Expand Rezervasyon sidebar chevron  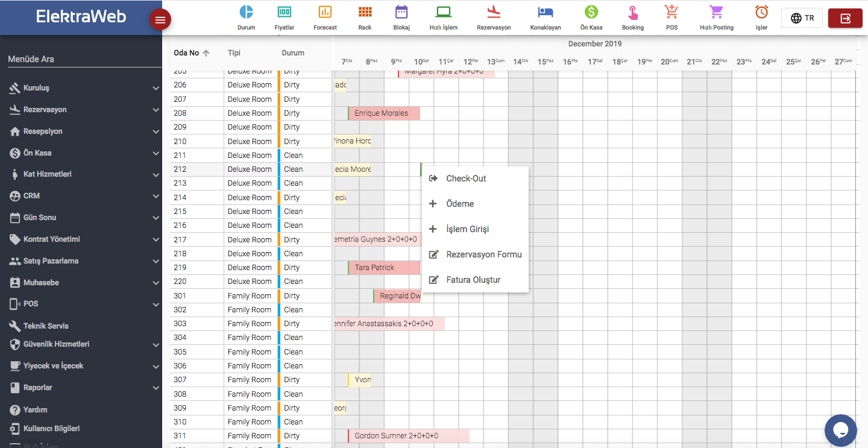point(156,110)
